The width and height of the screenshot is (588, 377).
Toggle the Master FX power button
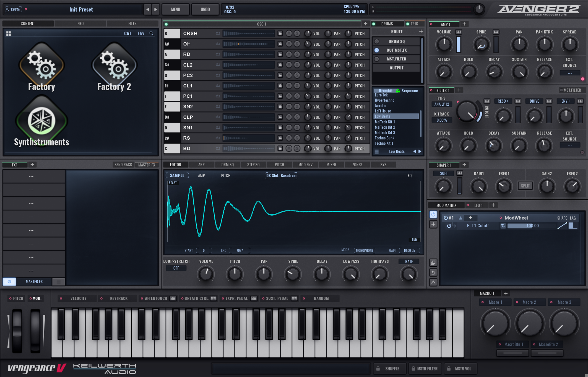pos(9,282)
